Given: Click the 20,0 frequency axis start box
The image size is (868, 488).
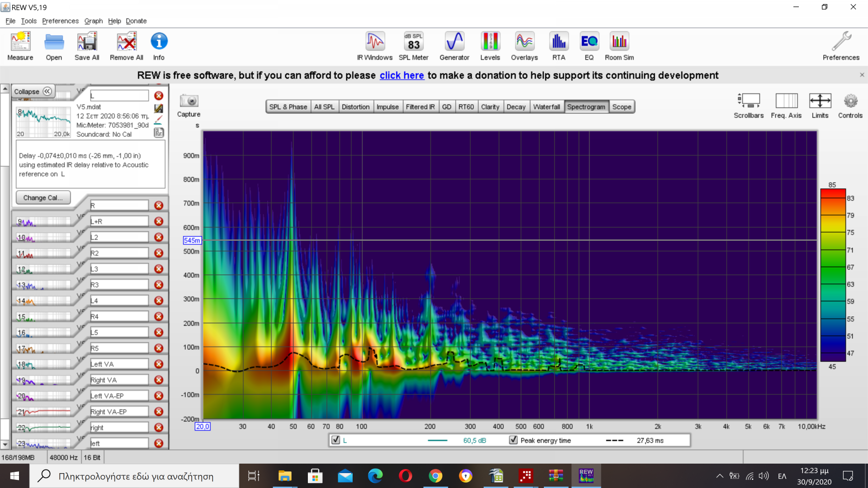Looking at the screenshot, I should (203, 426).
